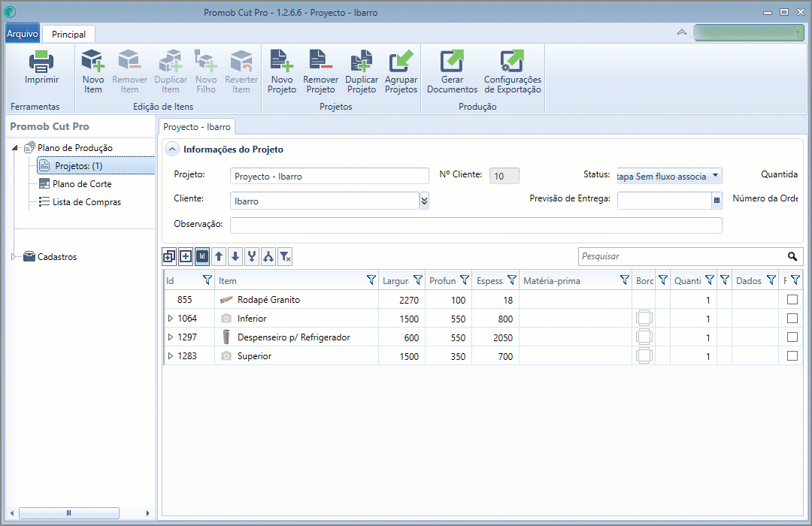
Task: Filter the Profundidade column
Action: (465, 280)
